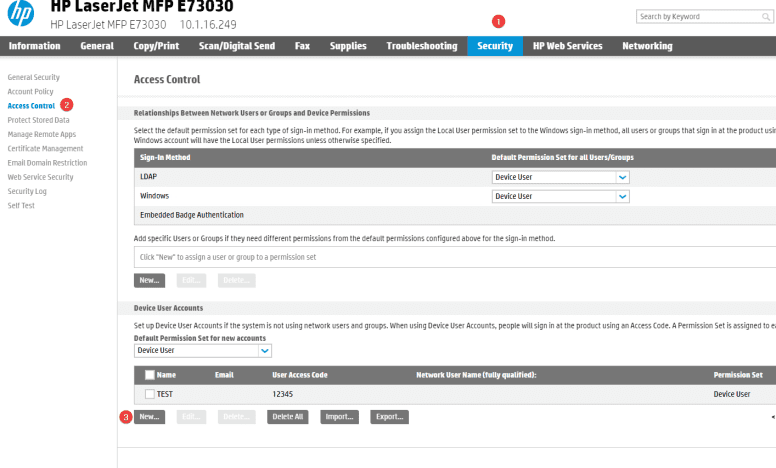Open Account Policy in the sidebar
The height and width of the screenshot is (468, 776).
pos(30,91)
